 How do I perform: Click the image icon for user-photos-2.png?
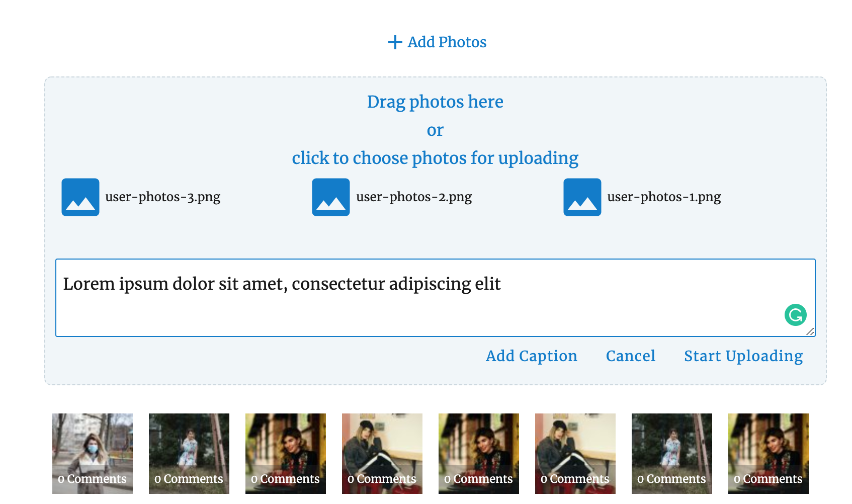tap(331, 197)
